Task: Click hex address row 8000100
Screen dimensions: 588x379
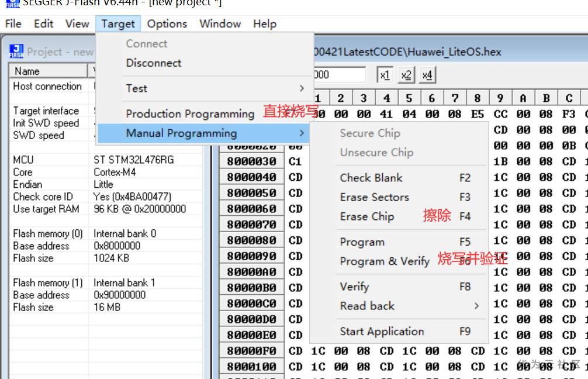Action: [252, 367]
